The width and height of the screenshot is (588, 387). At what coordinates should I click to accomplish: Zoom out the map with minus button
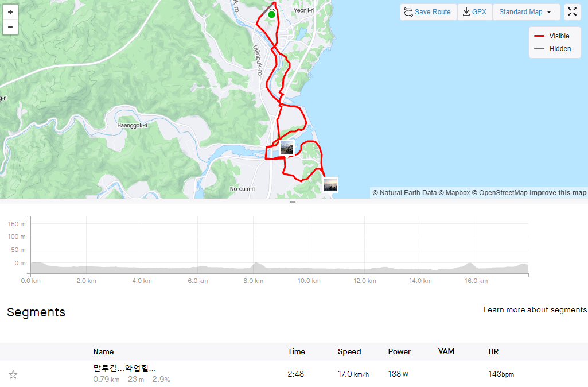coord(10,27)
